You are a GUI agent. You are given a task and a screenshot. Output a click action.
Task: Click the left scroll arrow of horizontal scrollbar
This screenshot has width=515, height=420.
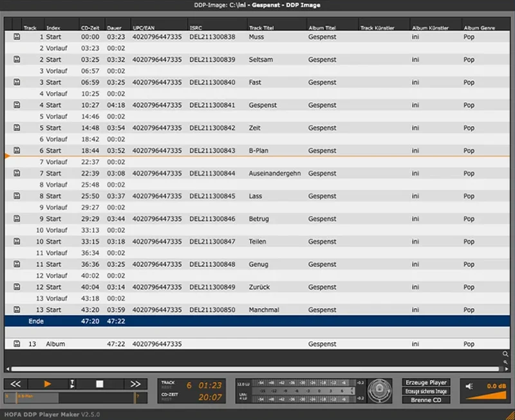click(8, 369)
